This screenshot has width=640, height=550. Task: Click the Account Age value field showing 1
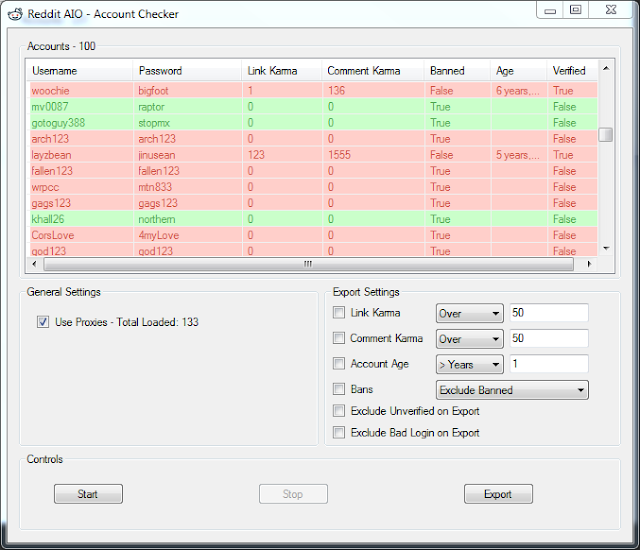(549, 364)
